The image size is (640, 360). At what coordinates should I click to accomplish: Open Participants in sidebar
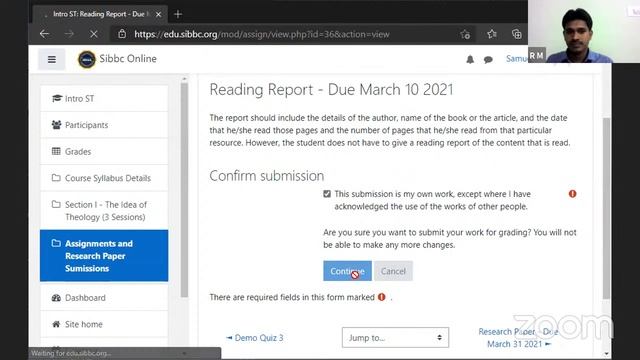point(104,125)
